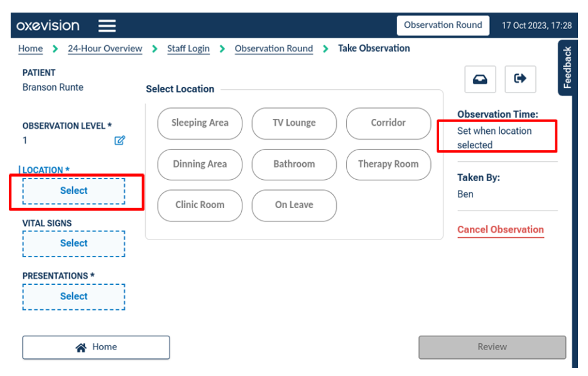Pick Corridor as location
This screenshot has width=588, height=376.
point(388,123)
